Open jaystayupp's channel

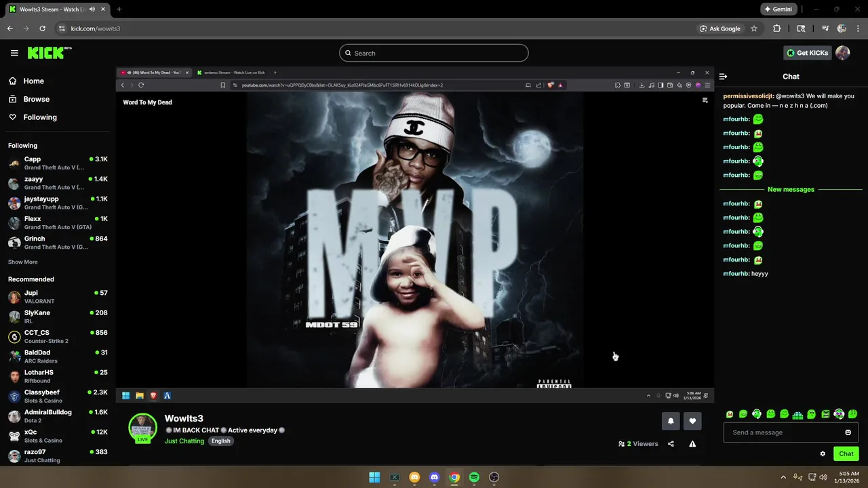tap(58, 203)
